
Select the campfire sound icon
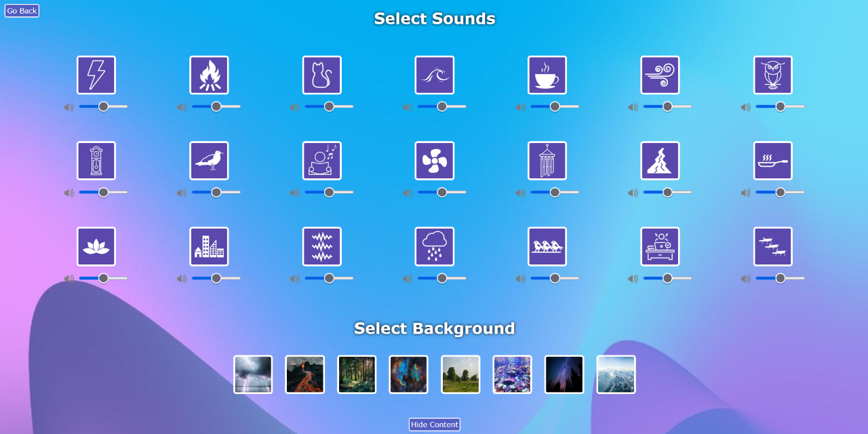pyautogui.click(x=209, y=75)
